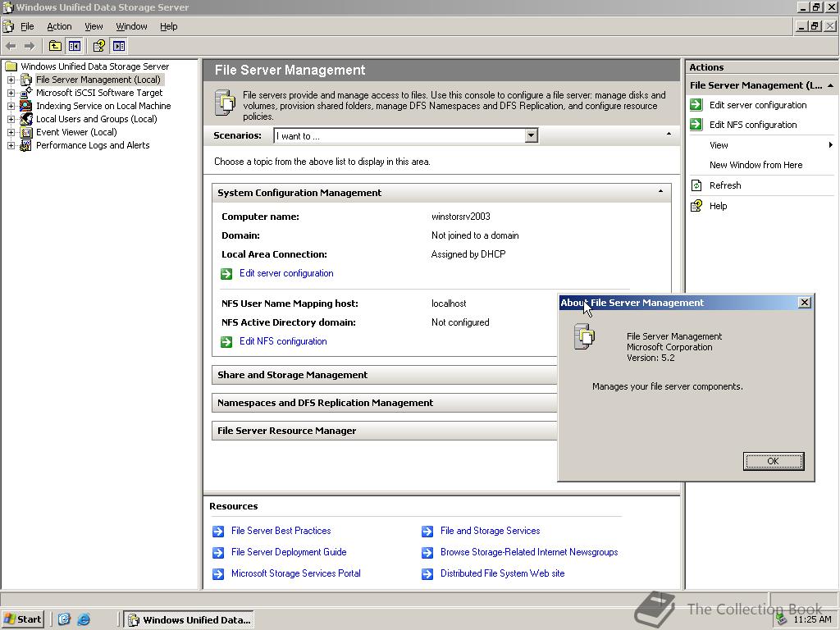840x630 pixels.
Task: Open Internet Explorer from the quick launch
Action: 84,619
